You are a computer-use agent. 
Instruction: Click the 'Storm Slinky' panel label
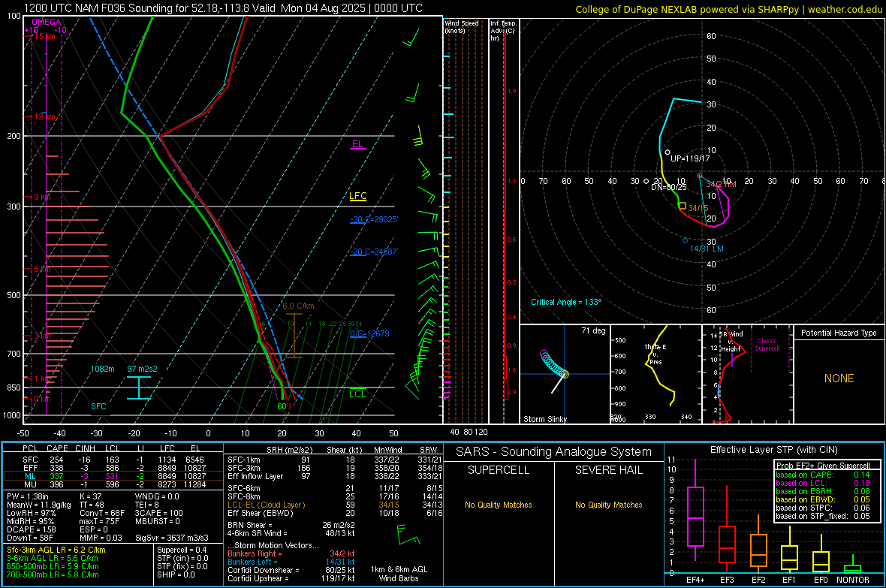pyautogui.click(x=544, y=419)
